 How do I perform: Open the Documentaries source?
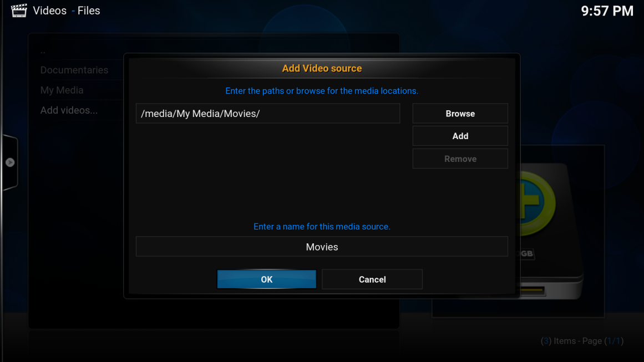(74, 70)
